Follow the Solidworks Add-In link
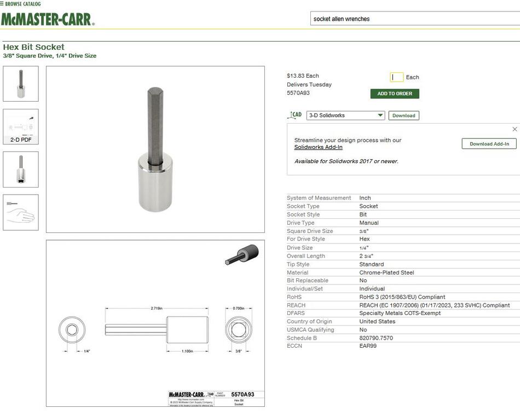This screenshot has width=520, height=420. pos(318,147)
